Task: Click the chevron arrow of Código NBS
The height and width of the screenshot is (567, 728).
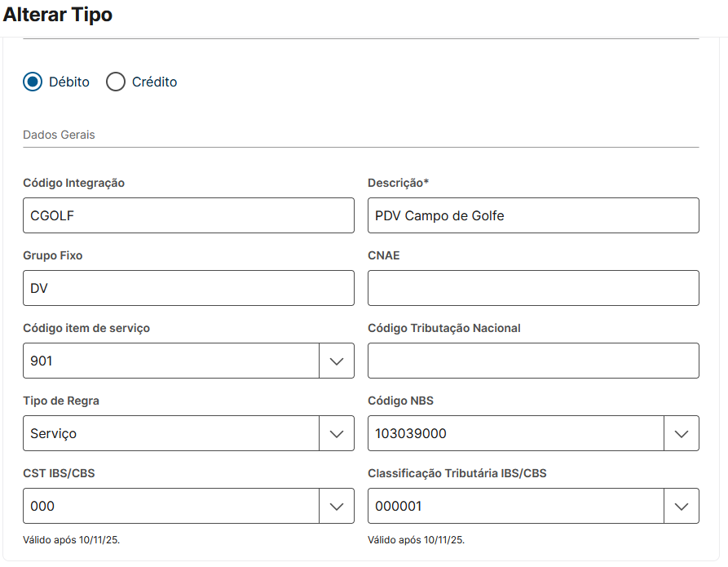Action: click(682, 433)
